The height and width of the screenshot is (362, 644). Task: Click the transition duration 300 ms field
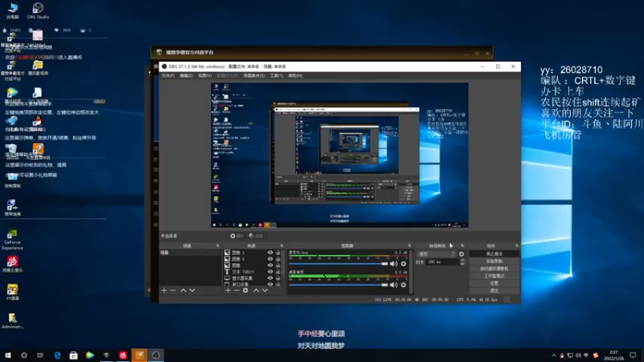pyautogui.click(x=442, y=262)
